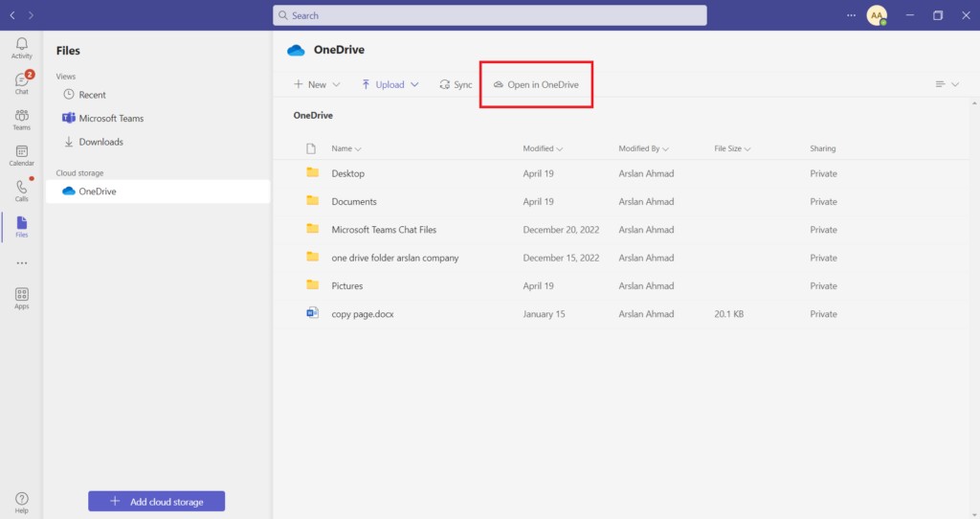Click Open in OneDrive
The width and height of the screenshot is (980, 519).
pyautogui.click(x=536, y=84)
